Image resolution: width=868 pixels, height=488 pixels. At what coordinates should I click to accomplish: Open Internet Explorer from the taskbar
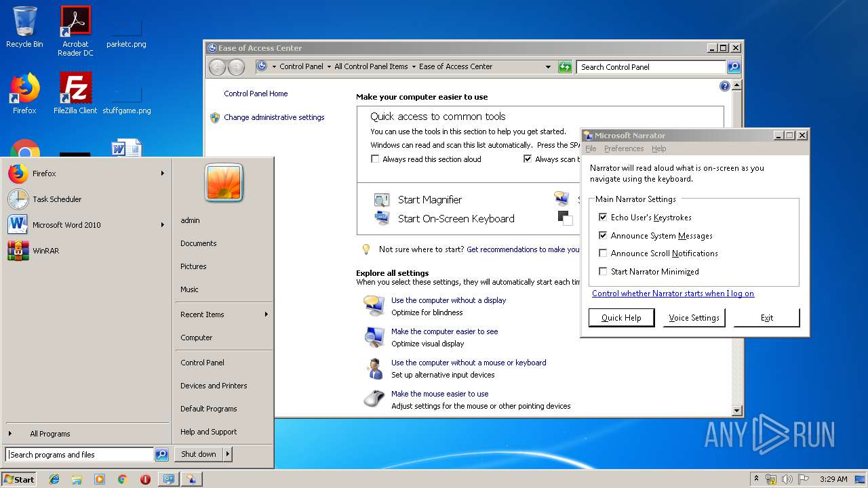pos(54,479)
